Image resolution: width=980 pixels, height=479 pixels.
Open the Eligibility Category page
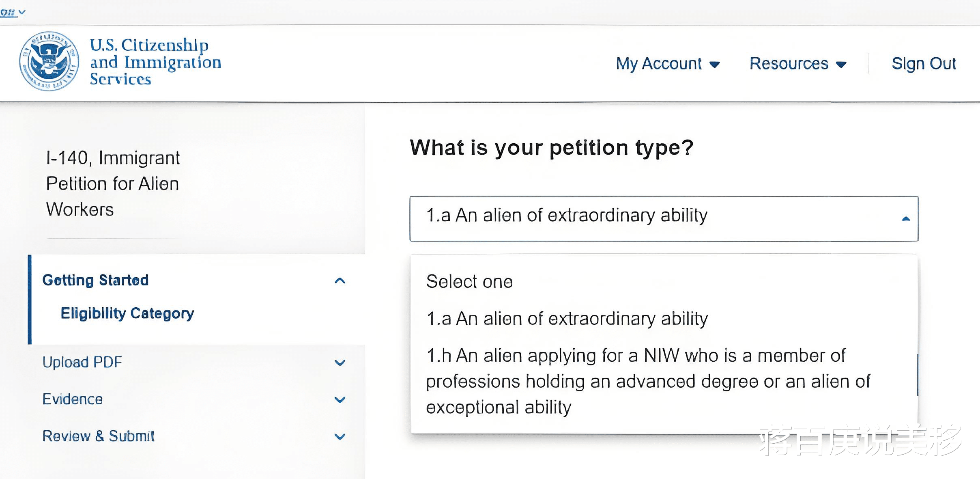pyautogui.click(x=127, y=313)
